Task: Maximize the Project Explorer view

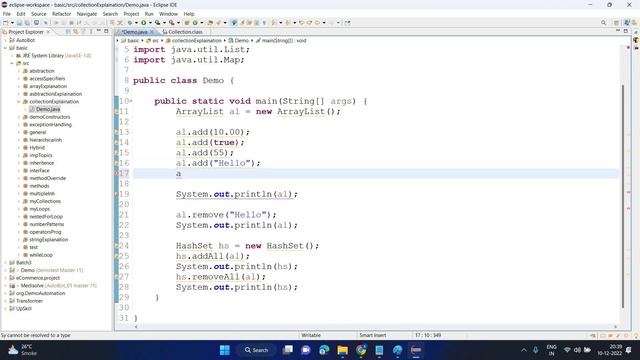Action: tap(106, 31)
